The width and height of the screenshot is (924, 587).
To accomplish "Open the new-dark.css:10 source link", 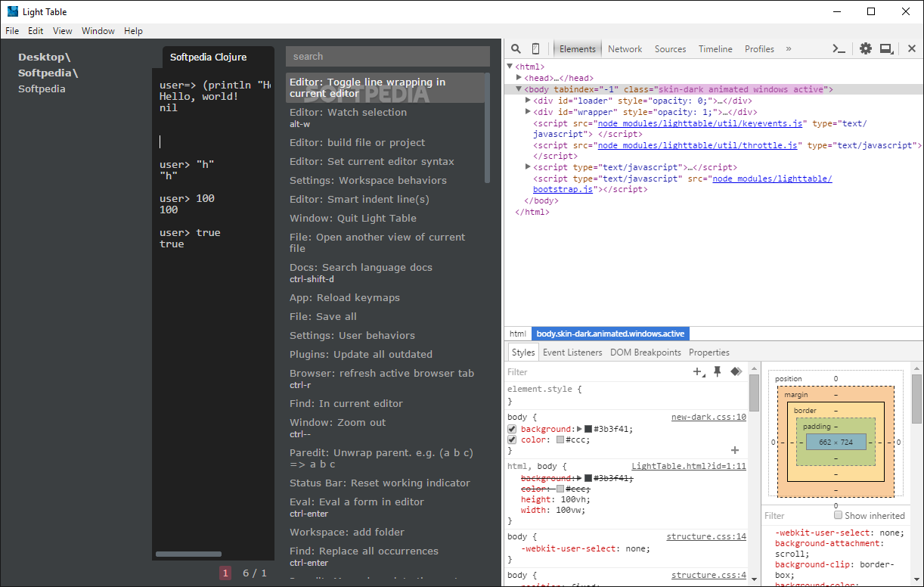I will click(x=709, y=417).
